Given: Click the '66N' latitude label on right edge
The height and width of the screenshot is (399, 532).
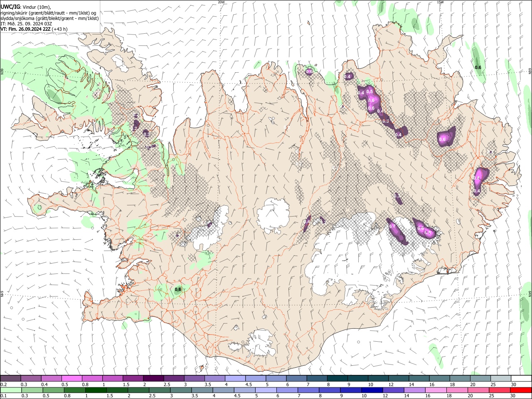Looking at the screenshot, I should pos(530,71).
